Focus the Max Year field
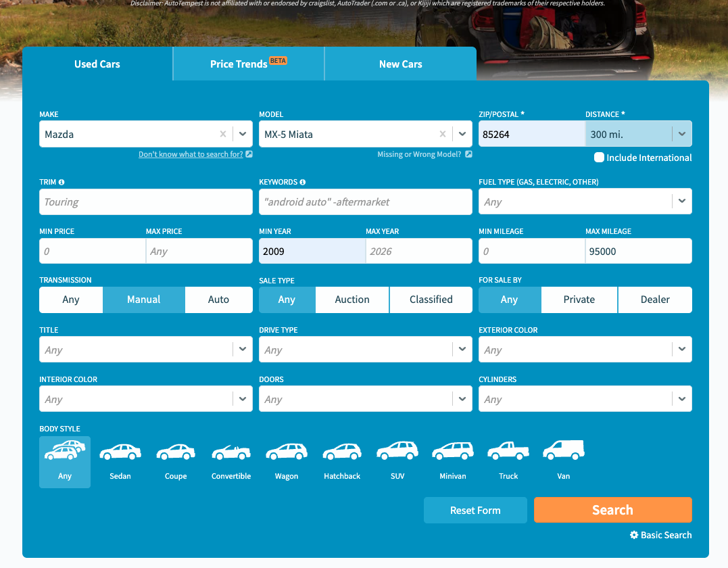728x568 pixels. [419, 251]
